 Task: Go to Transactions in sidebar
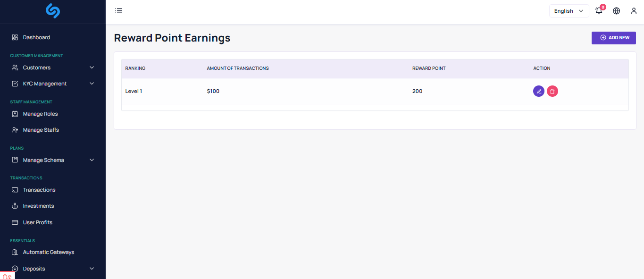click(39, 190)
